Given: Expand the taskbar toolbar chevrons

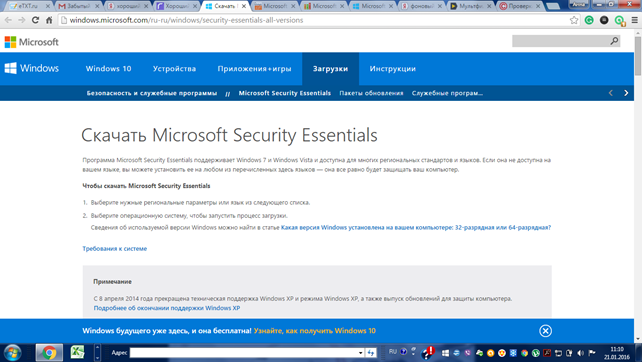Looking at the screenshot, I should (97, 353).
